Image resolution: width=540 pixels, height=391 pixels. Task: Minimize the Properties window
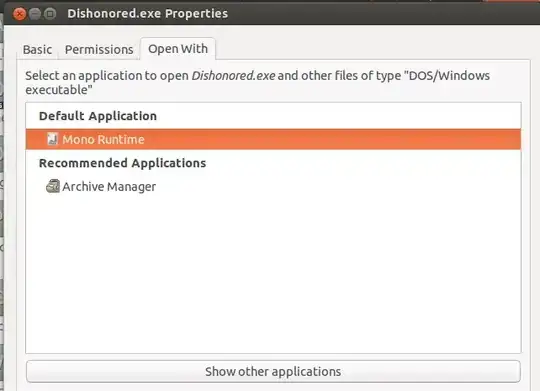coord(35,14)
